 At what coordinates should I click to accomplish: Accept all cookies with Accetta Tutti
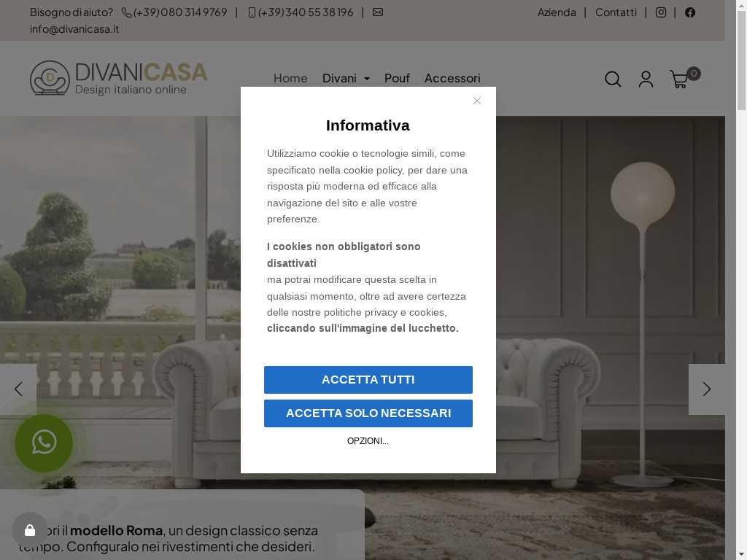pyautogui.click(x=368, y=379)
